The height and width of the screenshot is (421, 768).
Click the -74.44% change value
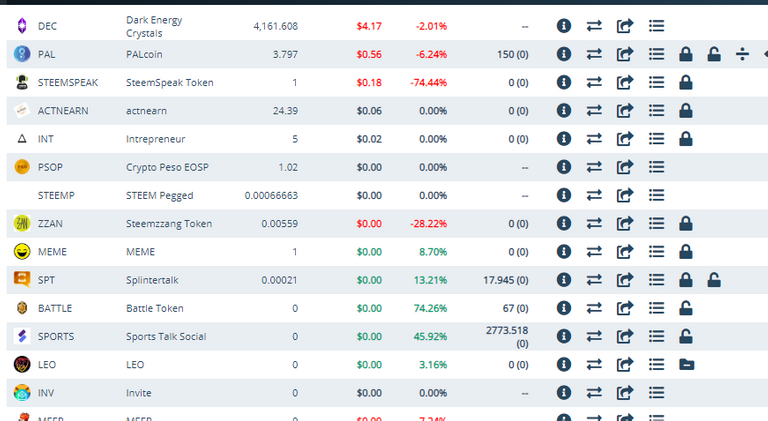coord(429,83)
